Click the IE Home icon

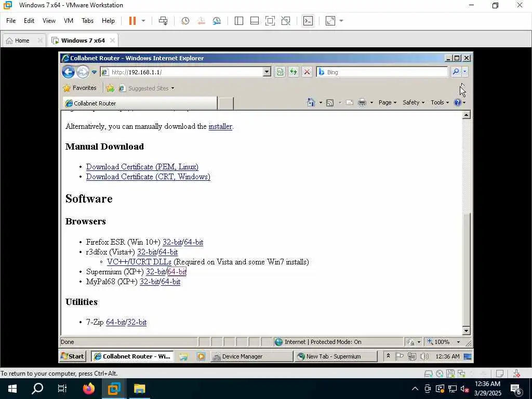(311, 102)
